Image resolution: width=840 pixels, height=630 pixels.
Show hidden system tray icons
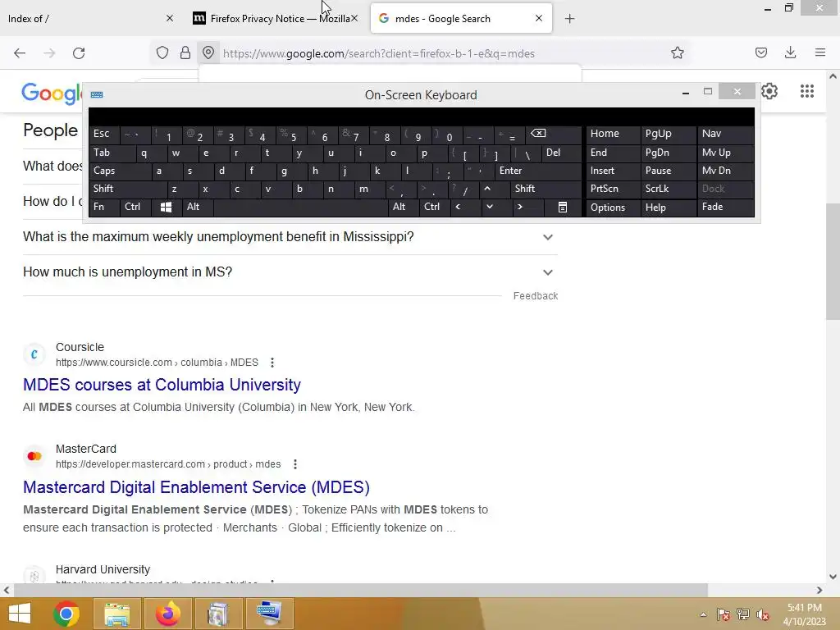(703, 614)
